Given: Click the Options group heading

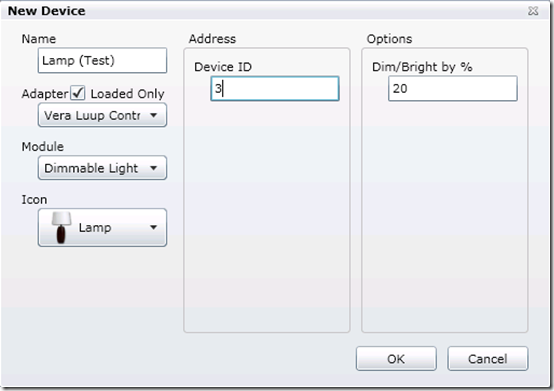Looking at the screenshot, I should [389, 39].
